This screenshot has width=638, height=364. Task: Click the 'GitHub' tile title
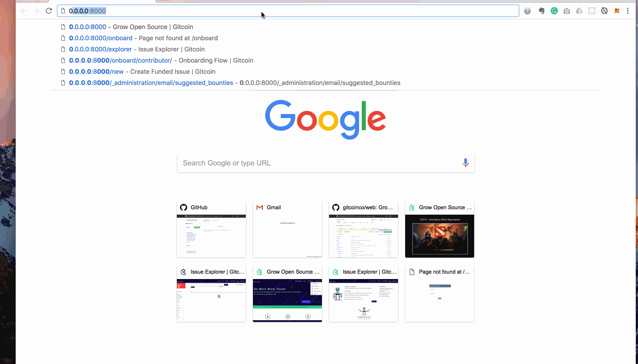pyautogui.click(x=199, y=207)
